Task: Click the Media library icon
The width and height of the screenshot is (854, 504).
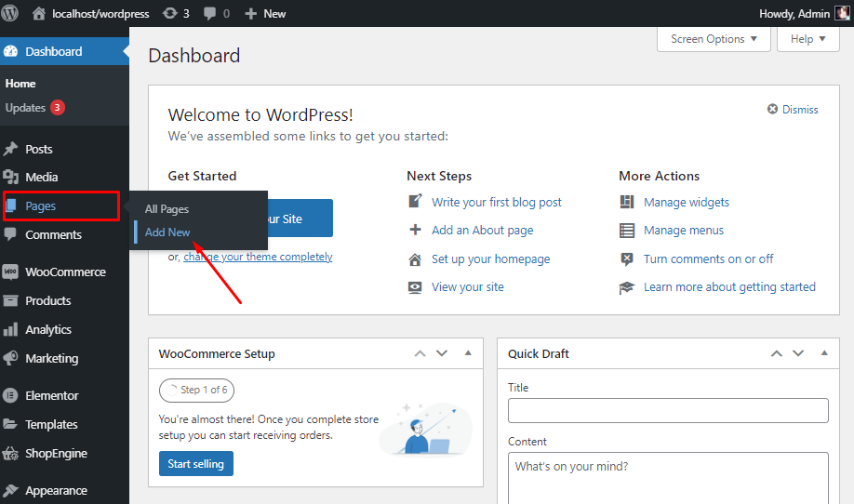Action: (10, 177)
